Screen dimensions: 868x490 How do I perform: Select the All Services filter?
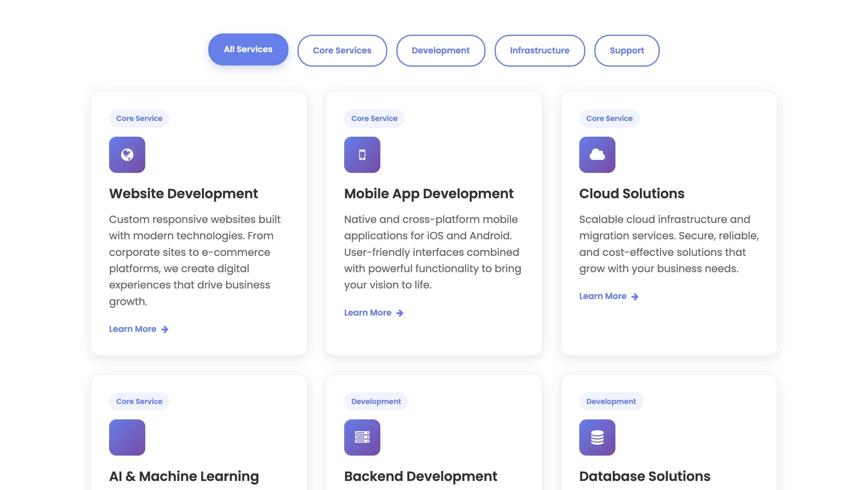[248, 49]
